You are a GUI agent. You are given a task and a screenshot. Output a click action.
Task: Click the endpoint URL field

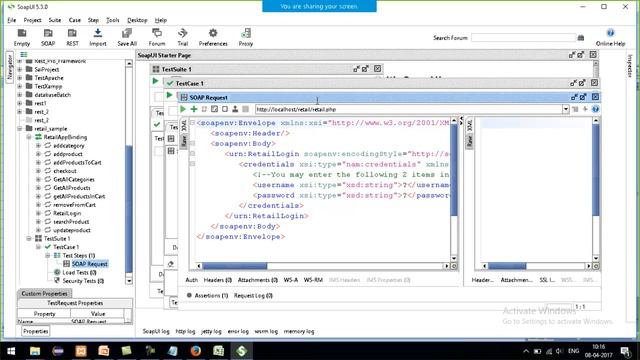409,109
